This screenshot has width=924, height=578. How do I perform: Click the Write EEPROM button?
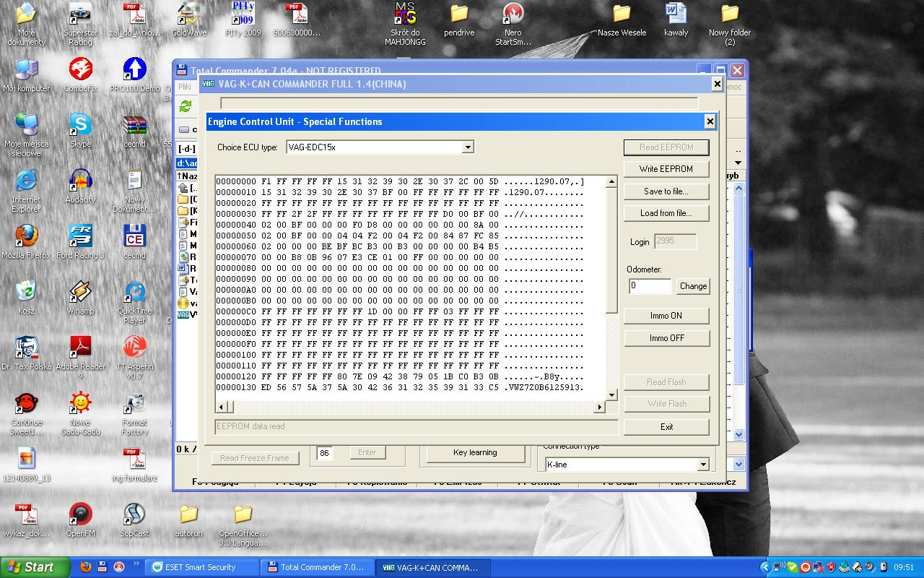[x=666, y=169]
